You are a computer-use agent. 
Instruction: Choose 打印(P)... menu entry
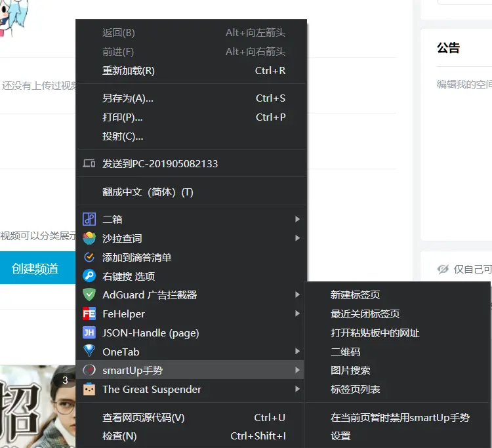pyautogui.click(x=191, y=117)
